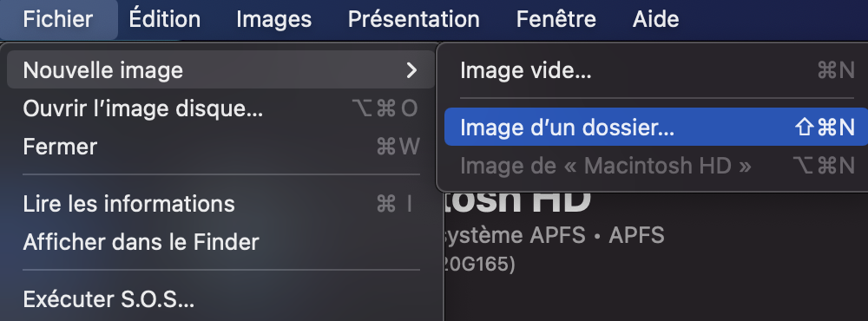The image size is (868, 321).
Task: Choose the highlighted Image d'un dossier… entry
Action: [656, 128]
